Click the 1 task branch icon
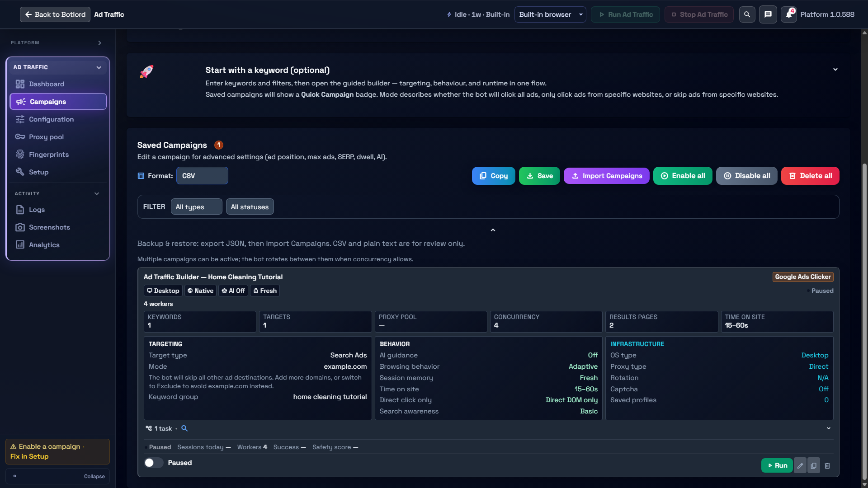This screenshot has height=488, width=868. [x=149, y=428]
